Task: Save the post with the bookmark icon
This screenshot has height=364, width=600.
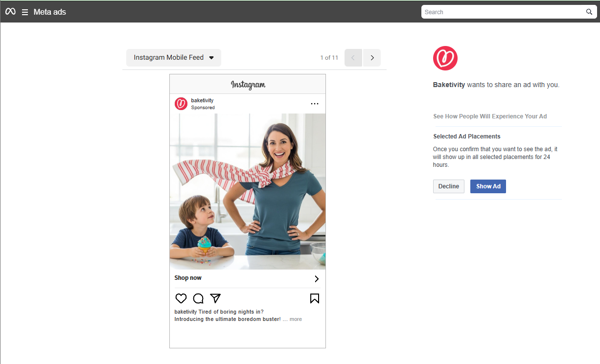Action: click(x=315, y=298)
